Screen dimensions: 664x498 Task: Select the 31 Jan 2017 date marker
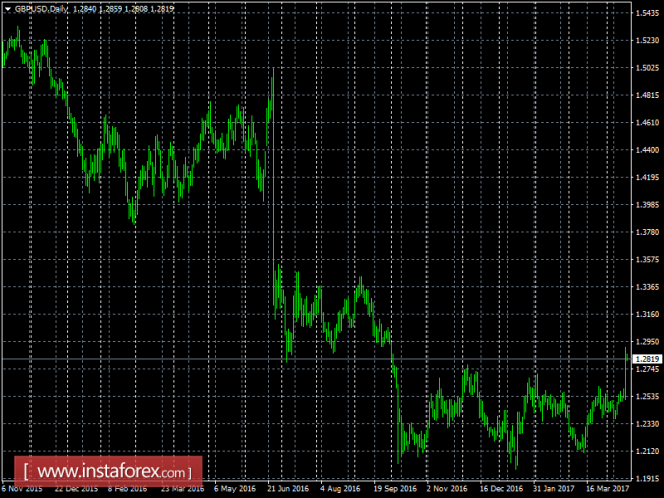pos(554,489)
